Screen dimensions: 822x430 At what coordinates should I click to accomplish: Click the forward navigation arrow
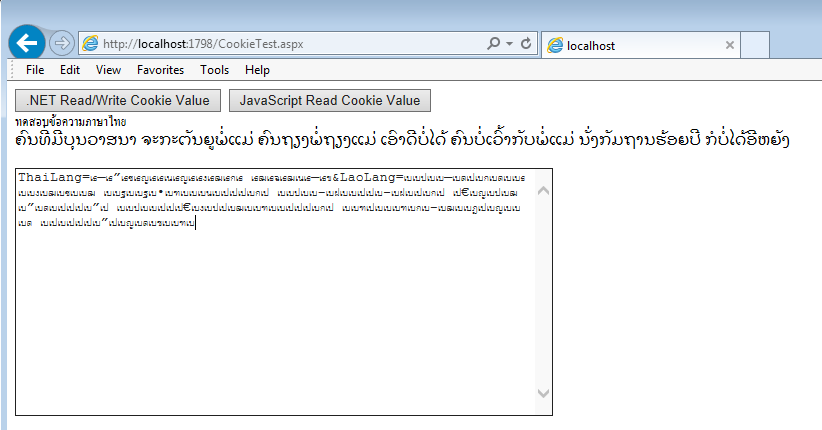[62, 43]
